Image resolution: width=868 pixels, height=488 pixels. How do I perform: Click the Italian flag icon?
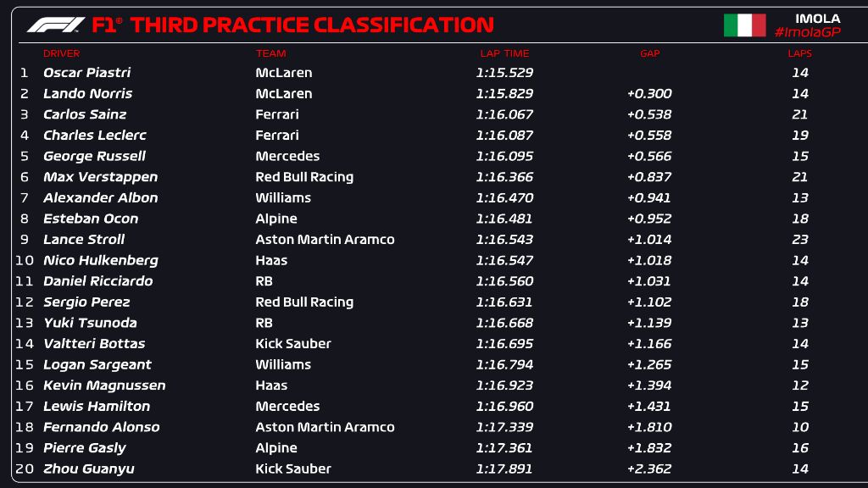tap(744, 25)
